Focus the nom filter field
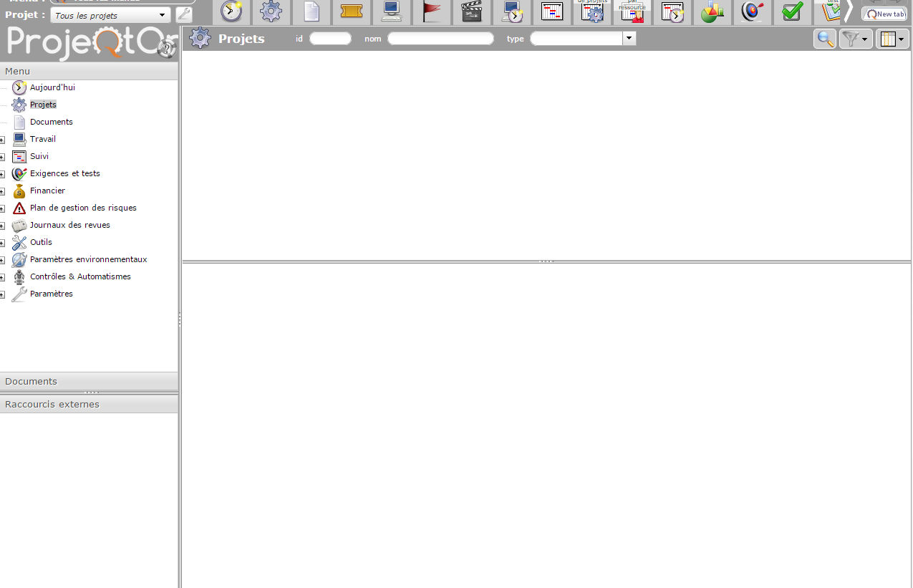 (x=440, y=39)
